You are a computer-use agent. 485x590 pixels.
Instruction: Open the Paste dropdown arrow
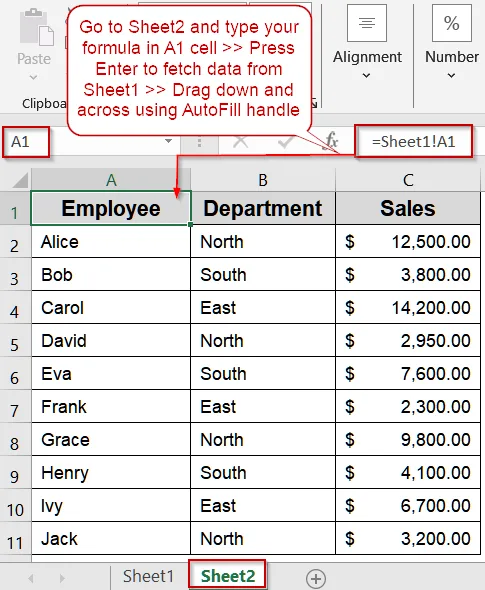[33, 77]
